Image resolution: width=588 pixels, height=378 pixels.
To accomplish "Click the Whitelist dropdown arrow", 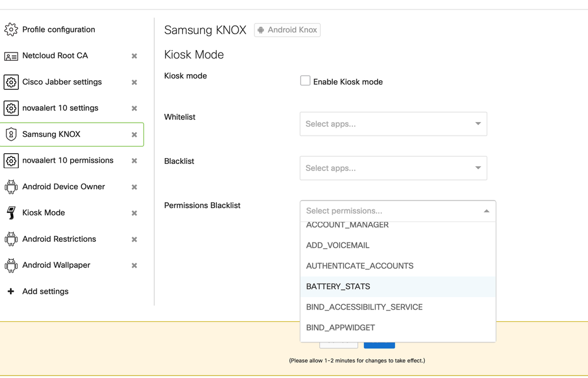I will (478, 123).
